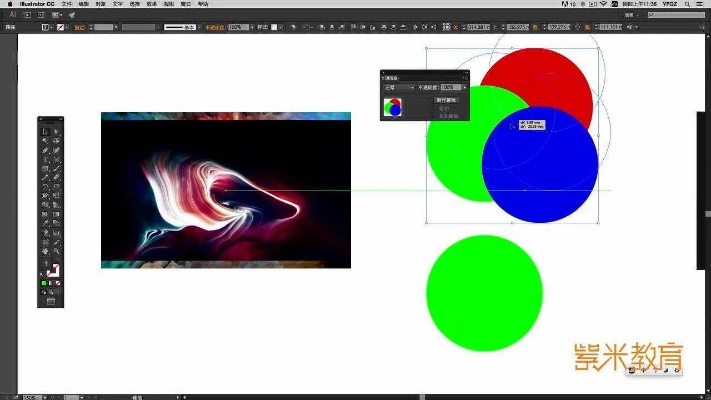Select the Gradient tool in toolbox
711x400 pixels.
tap(57, 213)
